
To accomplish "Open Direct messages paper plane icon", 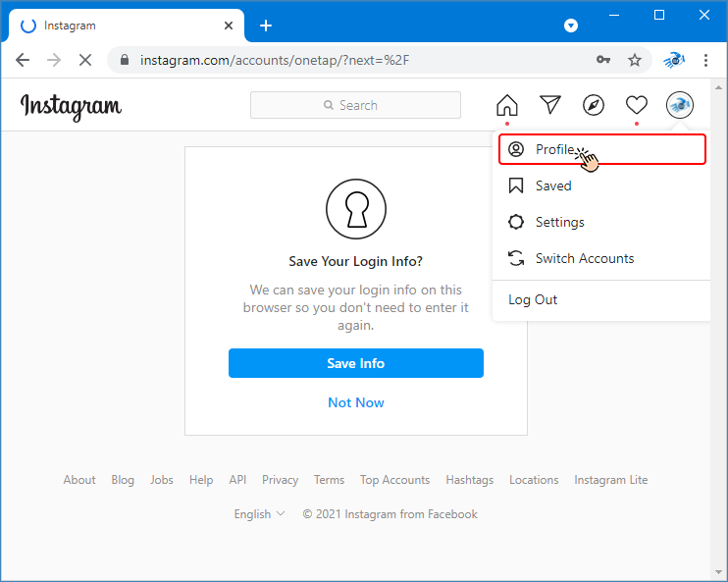I will point(550,104).
